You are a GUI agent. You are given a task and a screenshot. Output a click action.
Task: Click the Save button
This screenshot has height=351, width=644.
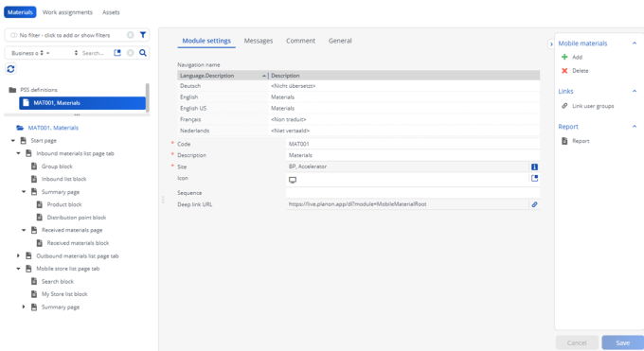click(x=622, y=342)
